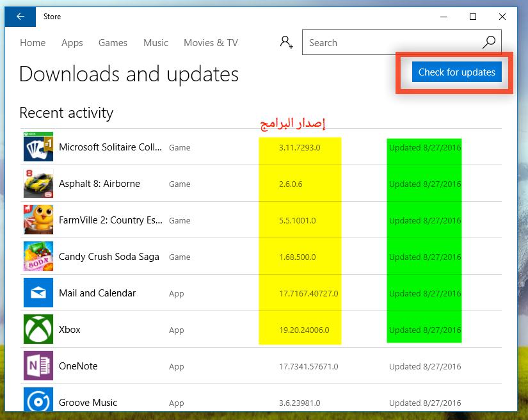Switch to the Apps tab
528x420 pixels.
coord(72,43)
